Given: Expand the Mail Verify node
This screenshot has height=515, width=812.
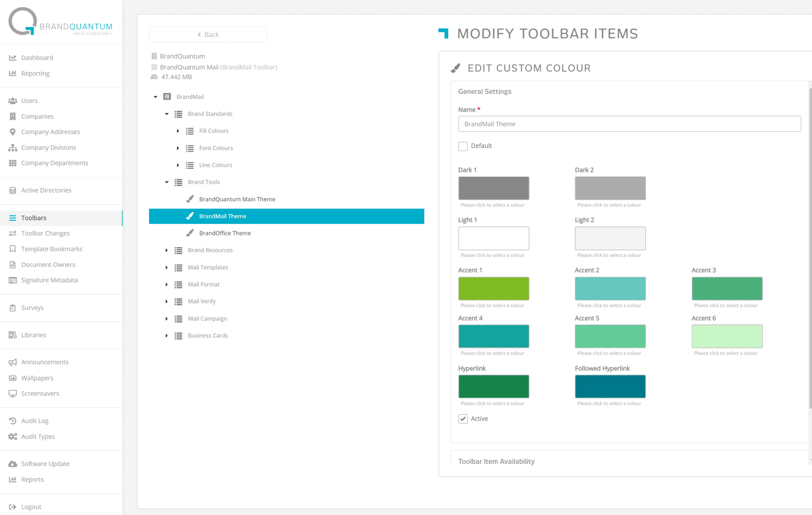Looking at the screenshot, I should tap(166, 301).
